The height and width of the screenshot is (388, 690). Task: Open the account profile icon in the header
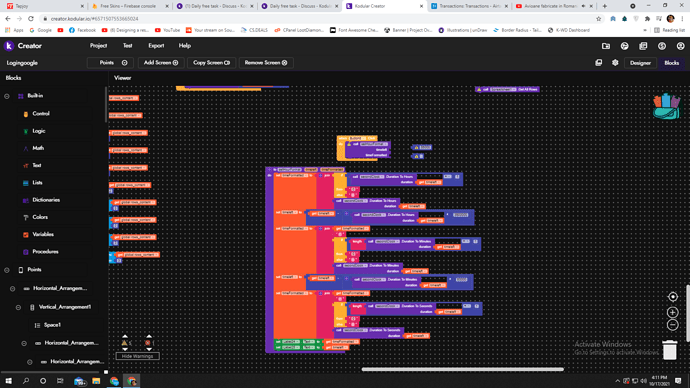point(680,46)
